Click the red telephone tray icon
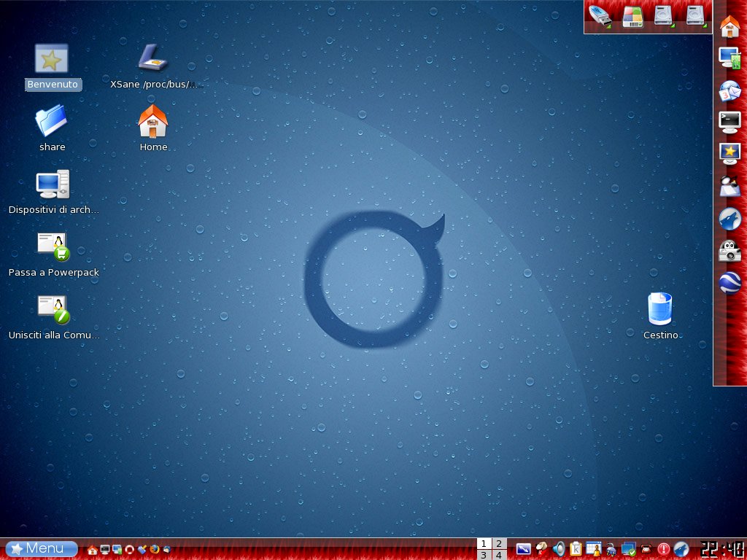This screenshot has height=560, width=747. [646, 549]
